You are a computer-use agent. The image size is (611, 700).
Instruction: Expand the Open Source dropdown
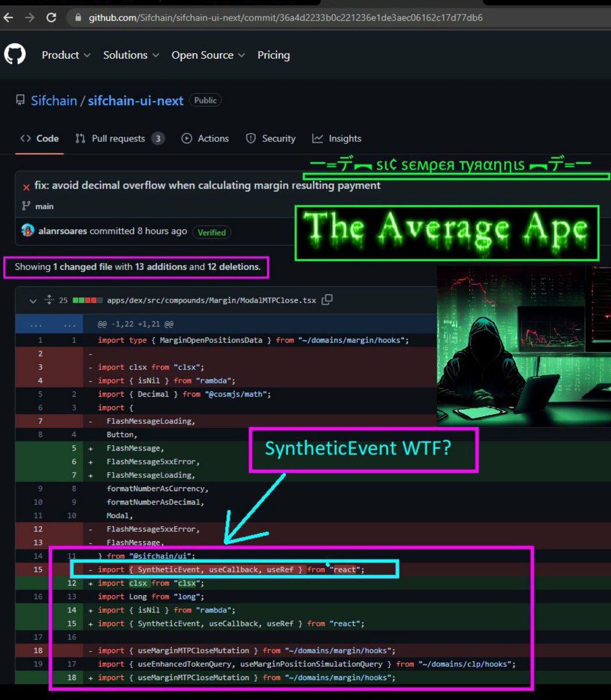click(x=208, y=55)
